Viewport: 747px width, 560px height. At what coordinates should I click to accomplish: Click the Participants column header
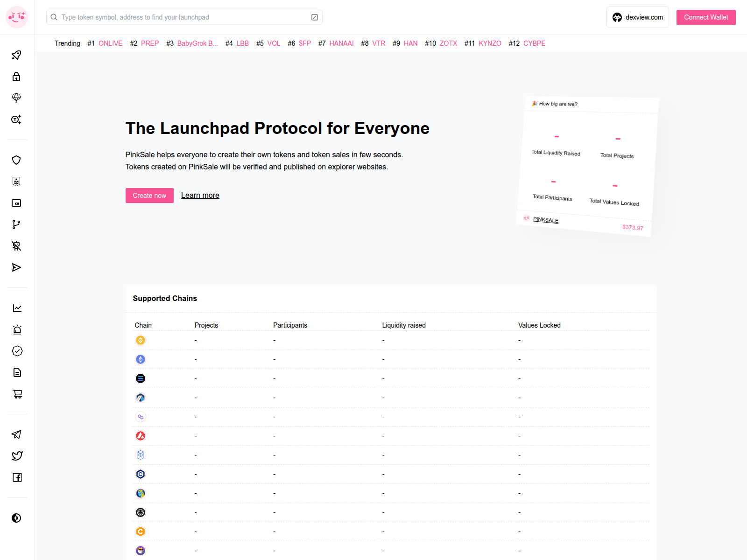coord(290,325)
